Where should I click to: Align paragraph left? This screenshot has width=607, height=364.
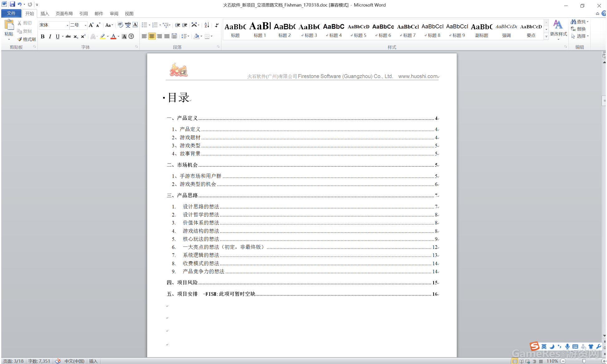click(144, 36)
